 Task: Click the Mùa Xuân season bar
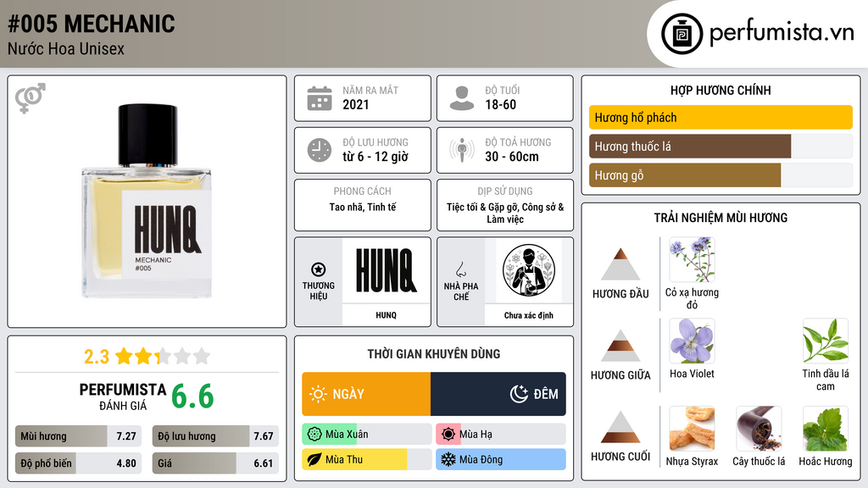366,435
